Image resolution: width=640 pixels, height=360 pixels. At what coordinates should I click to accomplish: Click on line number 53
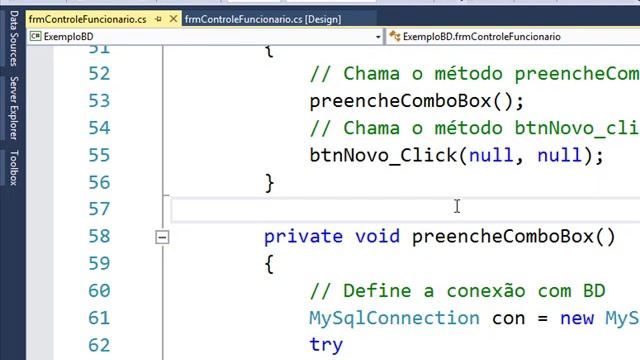[x=99, y=101]
